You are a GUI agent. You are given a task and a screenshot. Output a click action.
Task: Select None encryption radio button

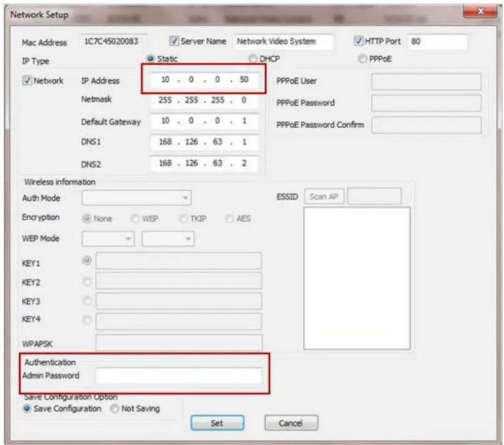(87, 219)
